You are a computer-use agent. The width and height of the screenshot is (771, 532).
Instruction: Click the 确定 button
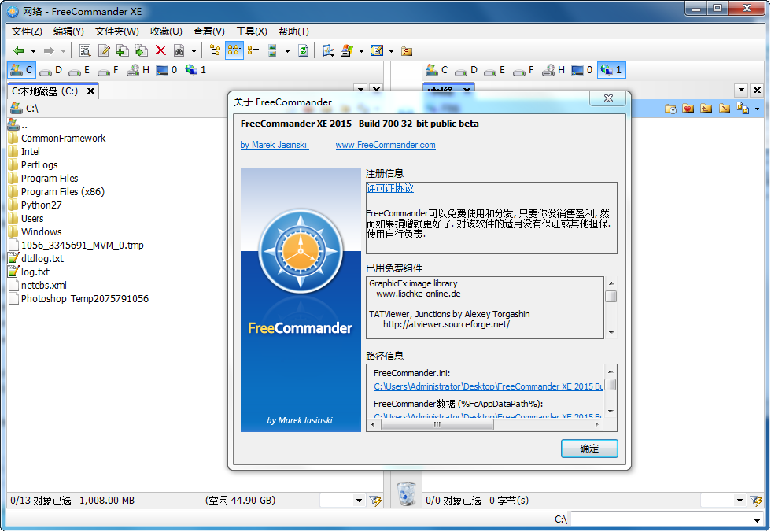coord(588,449)
